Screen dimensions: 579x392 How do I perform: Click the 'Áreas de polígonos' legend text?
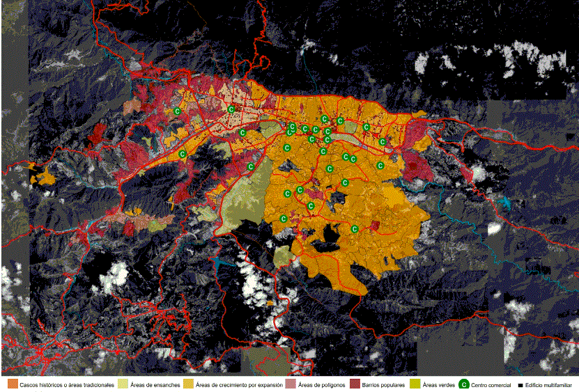[x=321, y=385]
